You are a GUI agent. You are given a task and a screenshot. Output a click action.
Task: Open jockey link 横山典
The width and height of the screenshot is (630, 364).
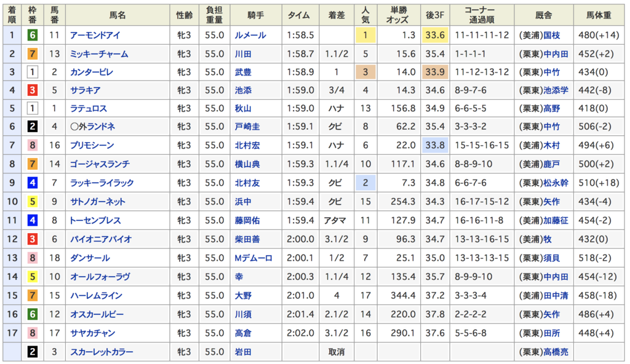point(247,164)
